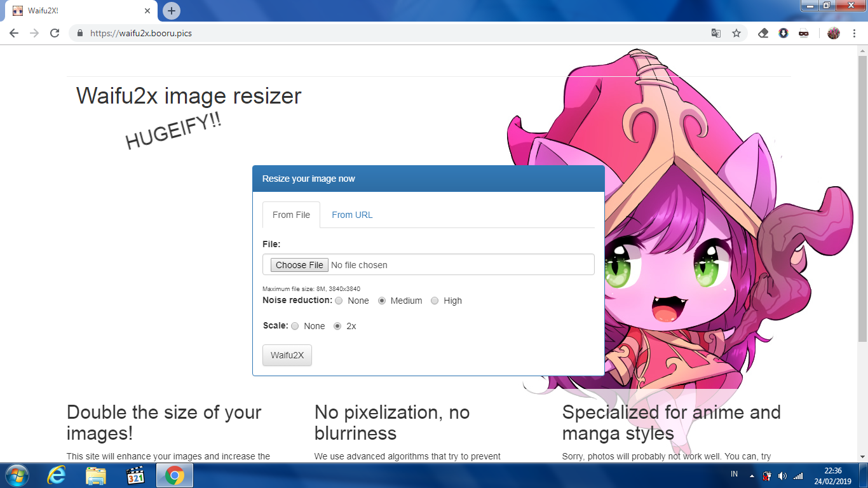Click Specialized for anime and manga heading

pyautogui.click(x=672, y=423)
